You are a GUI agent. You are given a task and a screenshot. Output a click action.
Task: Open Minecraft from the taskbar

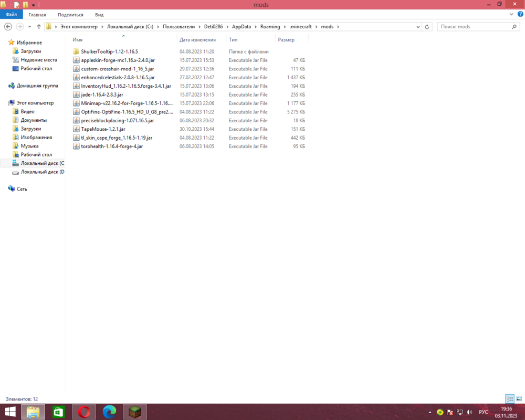135,412
